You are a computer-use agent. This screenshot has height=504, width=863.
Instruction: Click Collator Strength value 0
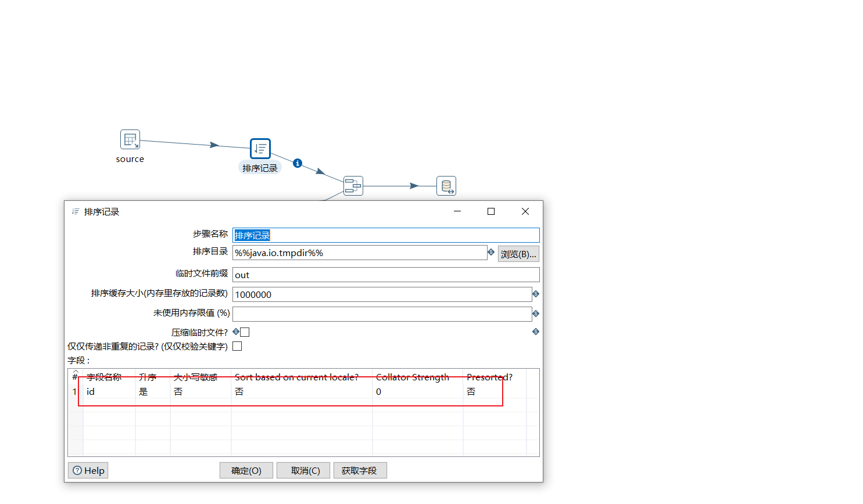click(x=418, y=391)
